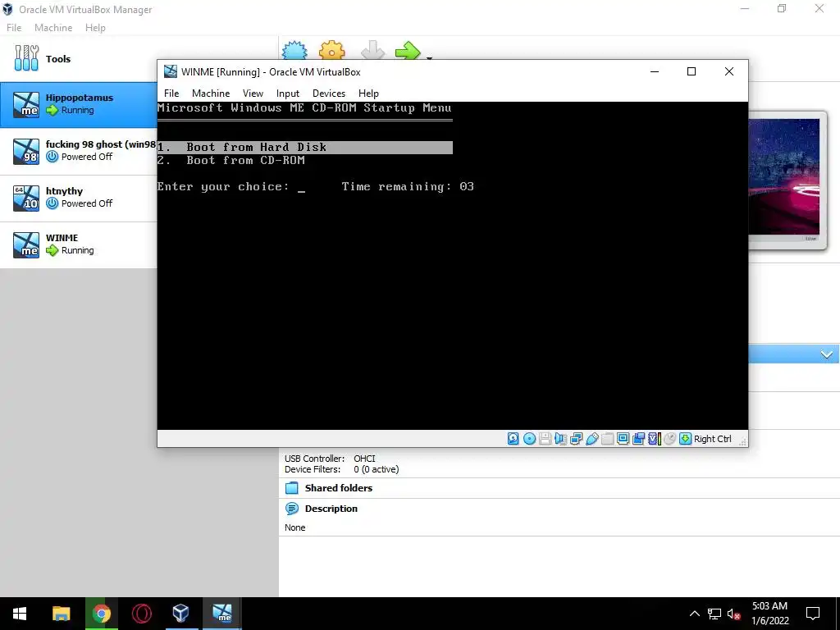Select the Hippopotamus virtual machine
840x630 pixels.
78,104
